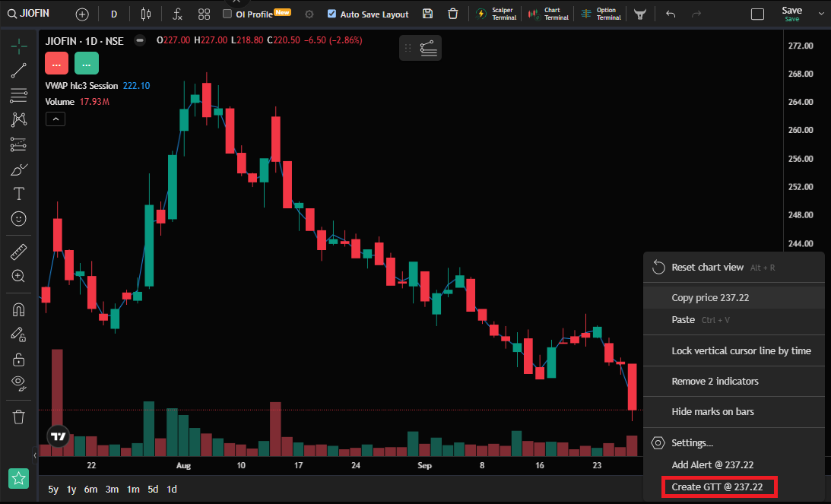Select the crosshair cursor tool
The image size is (831, 504).
(19, 46)
